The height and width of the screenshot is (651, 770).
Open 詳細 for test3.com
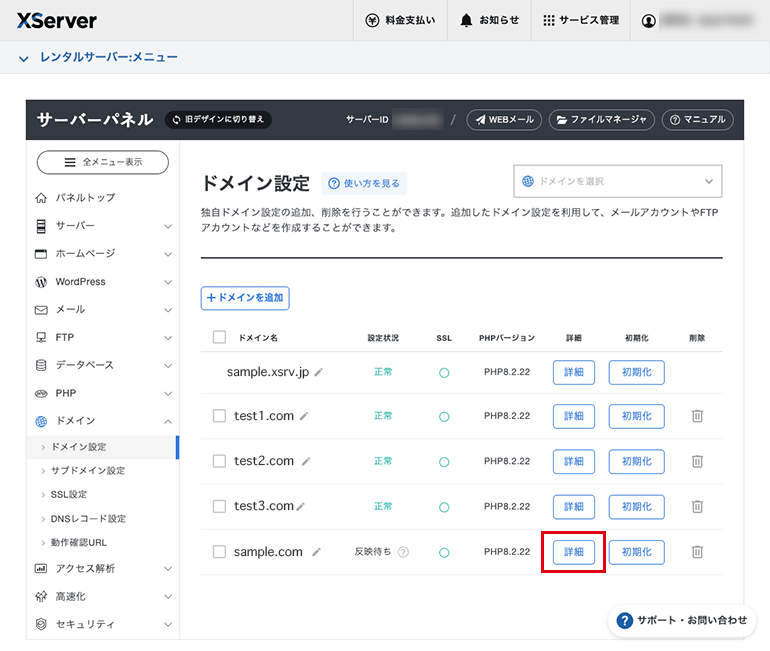(574, 507)
